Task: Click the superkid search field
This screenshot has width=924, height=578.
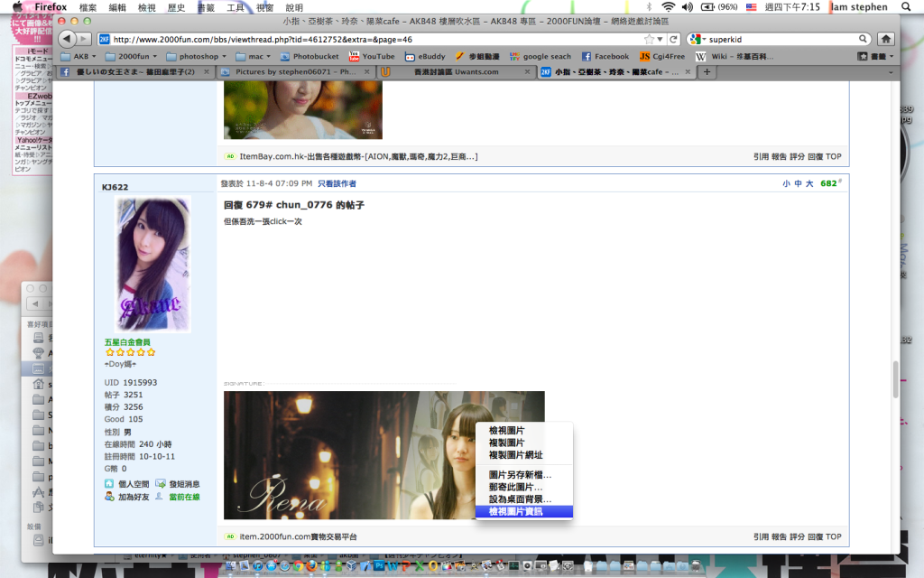Action: (x=781, y=39)
